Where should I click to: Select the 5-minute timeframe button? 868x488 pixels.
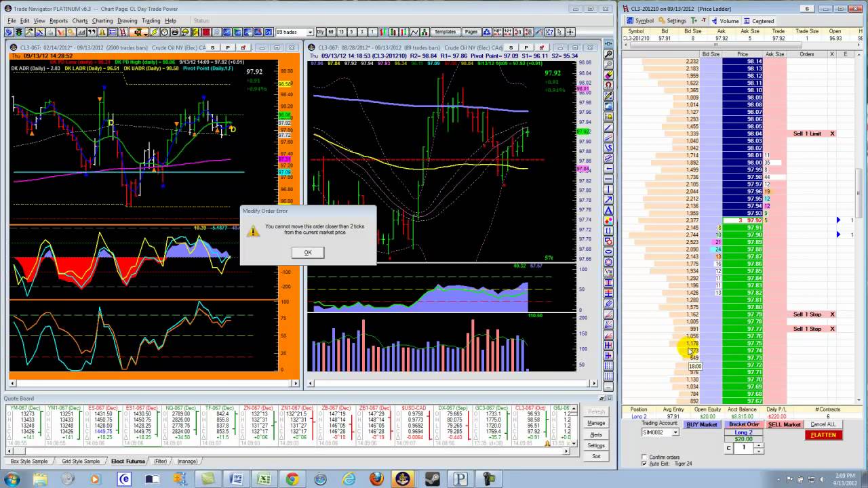[x=351, y=32]
